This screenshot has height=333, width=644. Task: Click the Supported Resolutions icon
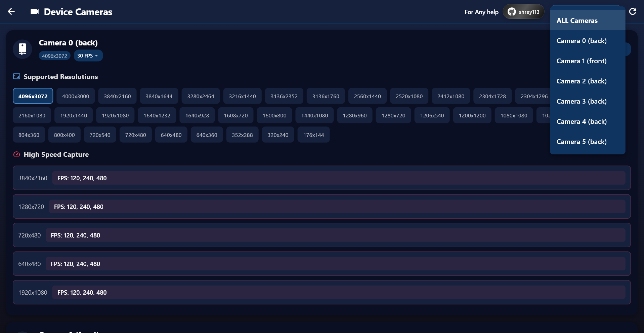click(x=16, y=76)
